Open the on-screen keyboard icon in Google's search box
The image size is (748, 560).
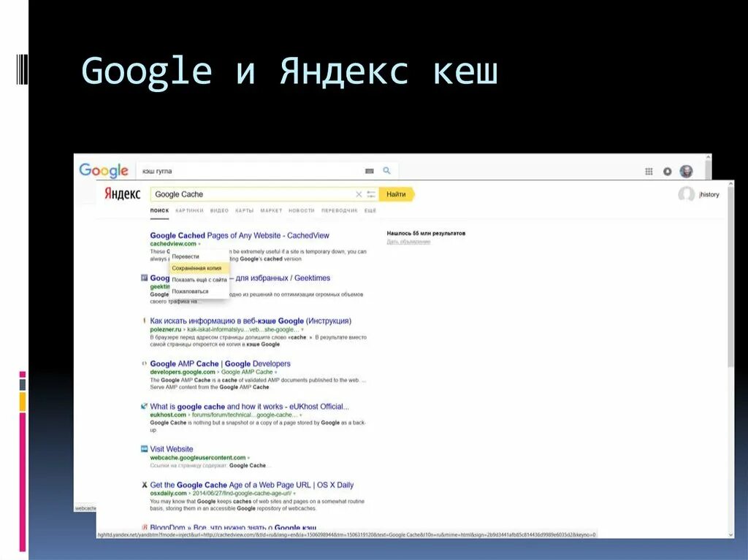[369, 171]
